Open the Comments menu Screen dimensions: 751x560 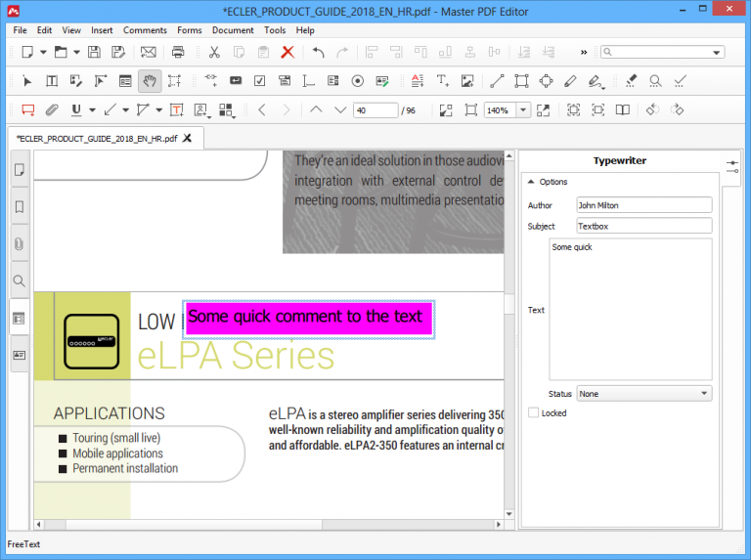[145, 30]
